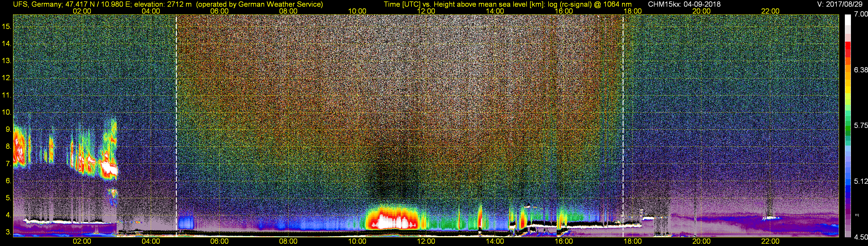Click the 14. km height axis label

[x=7, y=43]
